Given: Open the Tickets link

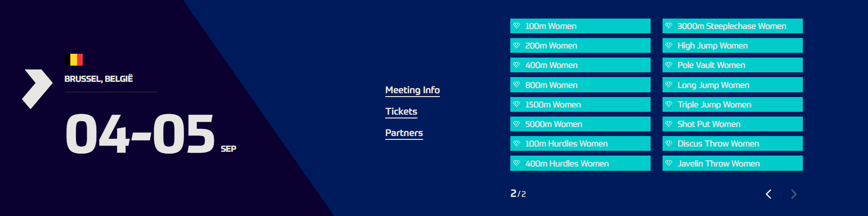Looking at the screenshot, I should coord(401,111).
